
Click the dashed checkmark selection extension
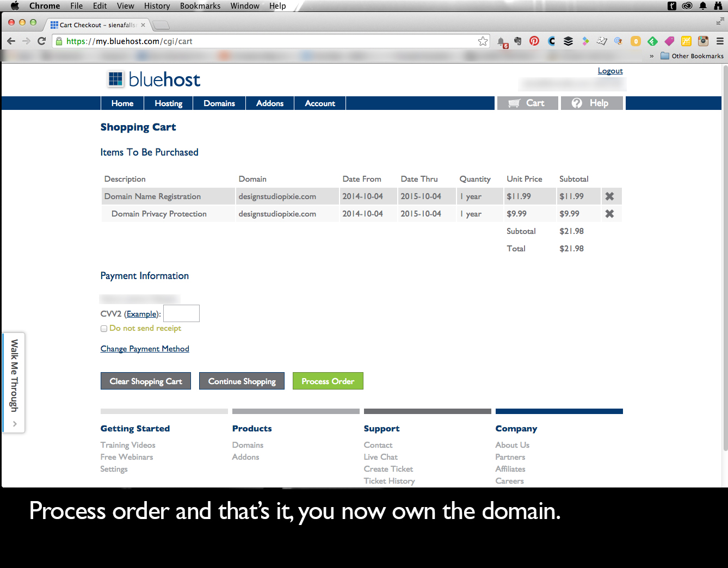tap(602, 41)
